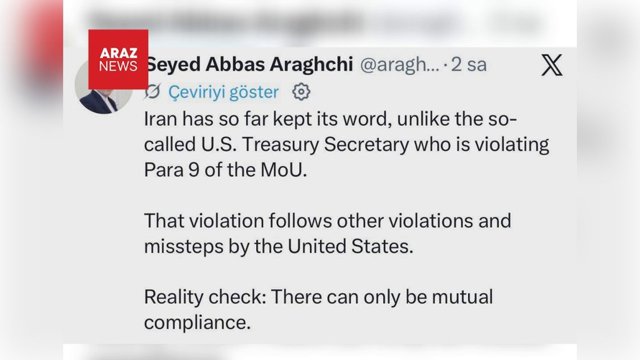
Task: Click the words mutual on the tweet
Action: 462,297
